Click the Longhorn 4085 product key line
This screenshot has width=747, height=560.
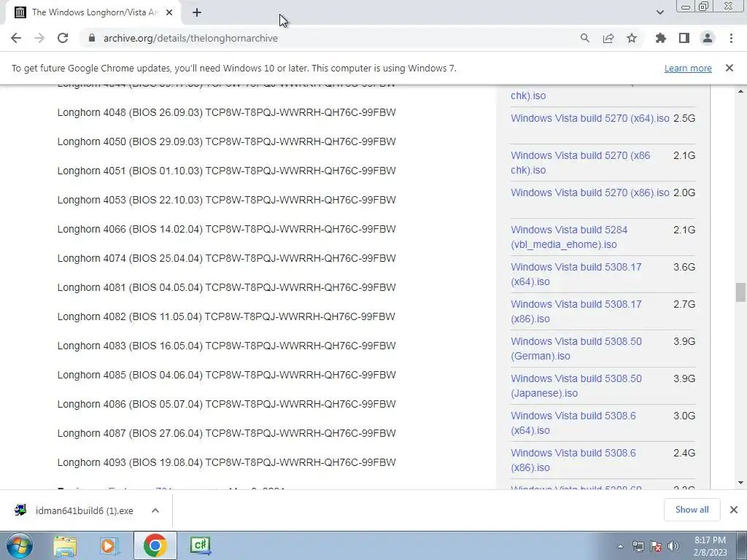[x=226, y=375]
